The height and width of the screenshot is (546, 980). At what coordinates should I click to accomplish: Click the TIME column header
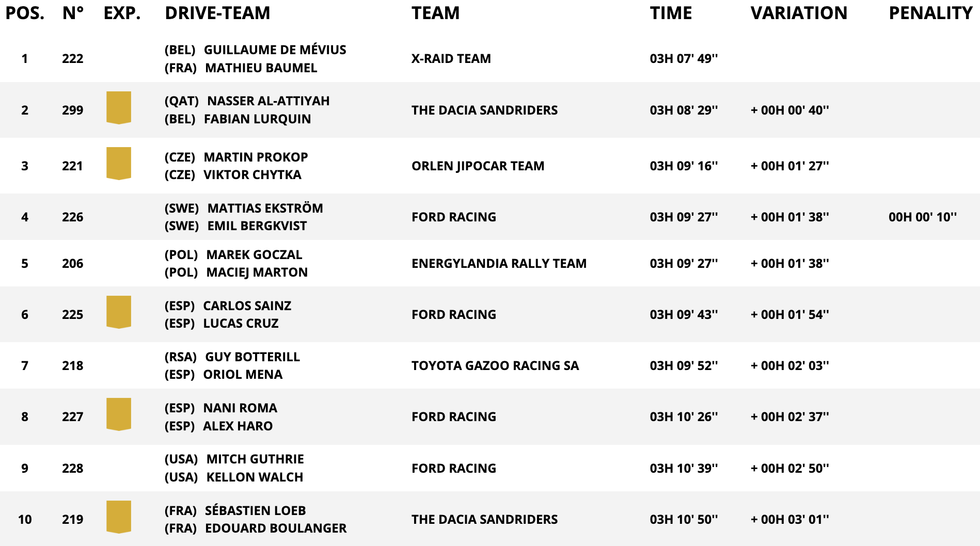click(671, 13)
